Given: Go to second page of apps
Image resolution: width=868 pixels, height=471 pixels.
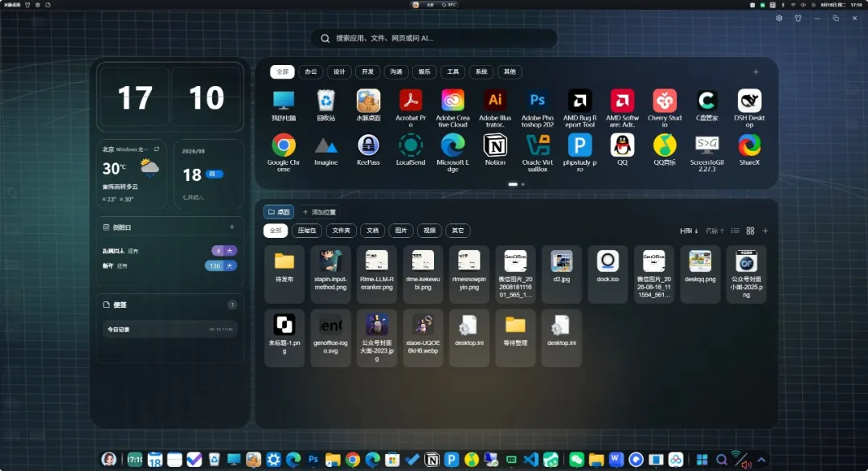Looking at the screenshot, I should pyautogui.click(x=523, y=184).
